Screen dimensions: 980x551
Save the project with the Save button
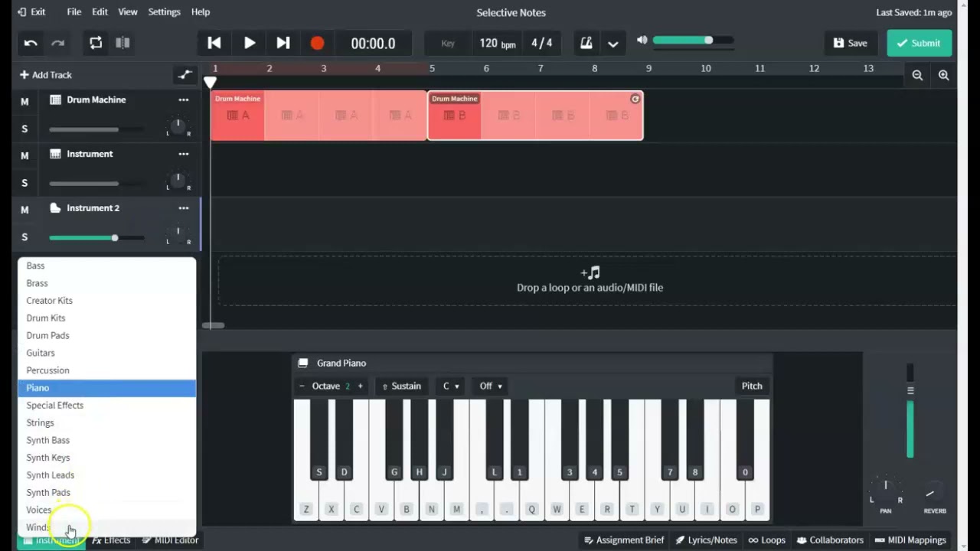coord(851,44)
